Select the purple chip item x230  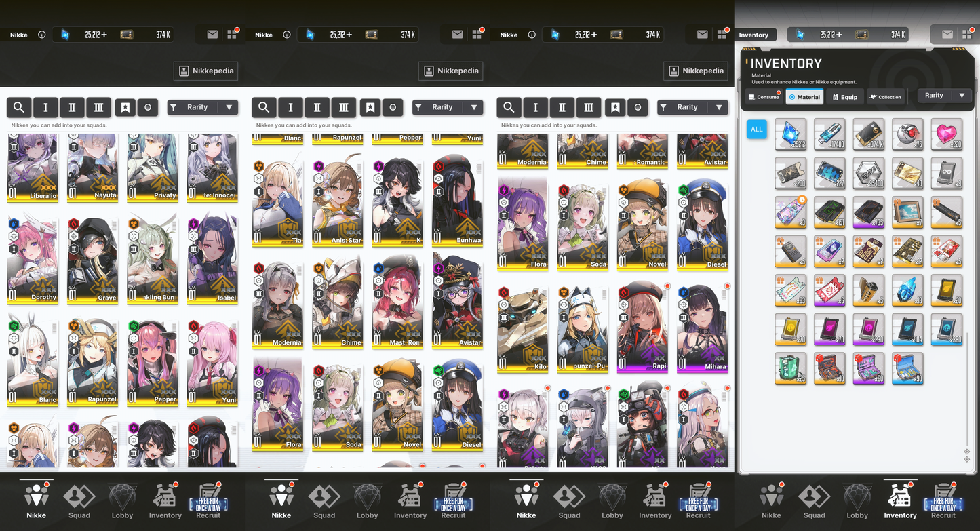869,329
